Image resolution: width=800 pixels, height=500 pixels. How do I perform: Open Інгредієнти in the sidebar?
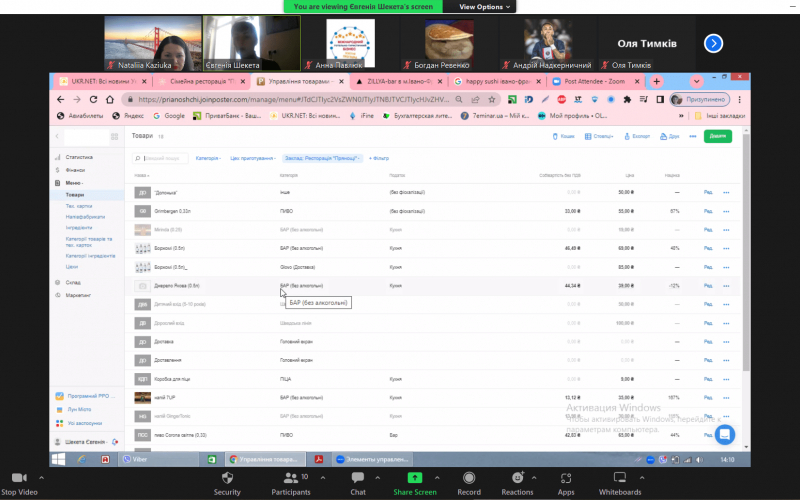[79, 228]
